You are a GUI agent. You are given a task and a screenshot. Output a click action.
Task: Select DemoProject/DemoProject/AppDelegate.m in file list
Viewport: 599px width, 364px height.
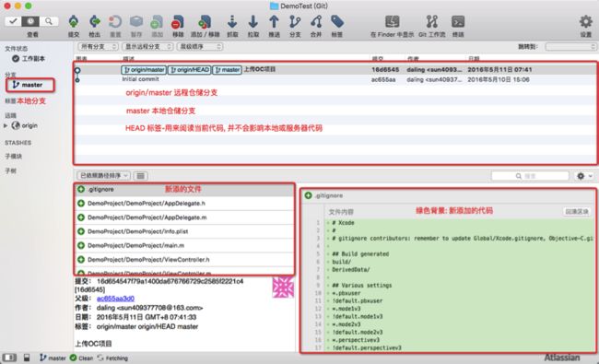(184, 217)
